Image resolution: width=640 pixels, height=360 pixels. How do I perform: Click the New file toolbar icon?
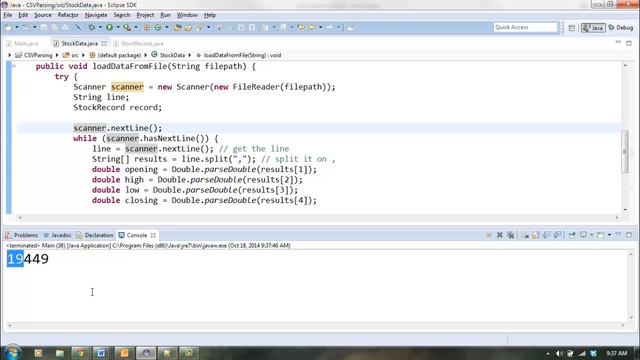[x=9, y=27]
